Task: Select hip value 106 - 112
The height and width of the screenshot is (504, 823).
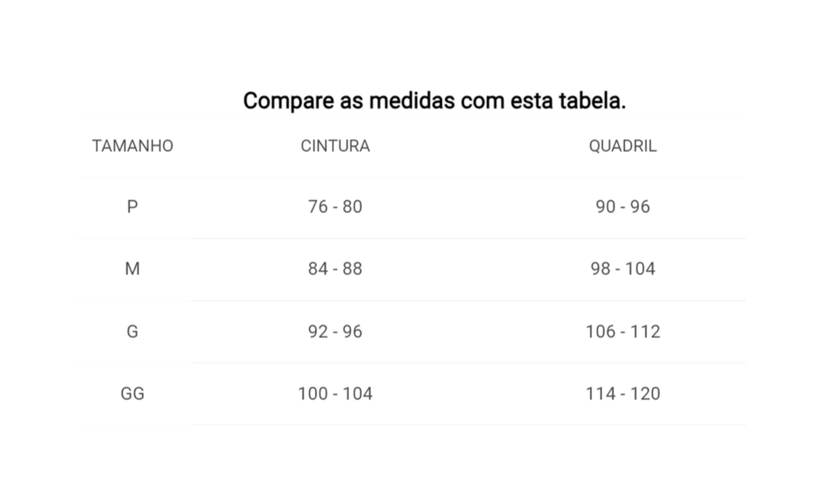Action: [x=623, y=331]
